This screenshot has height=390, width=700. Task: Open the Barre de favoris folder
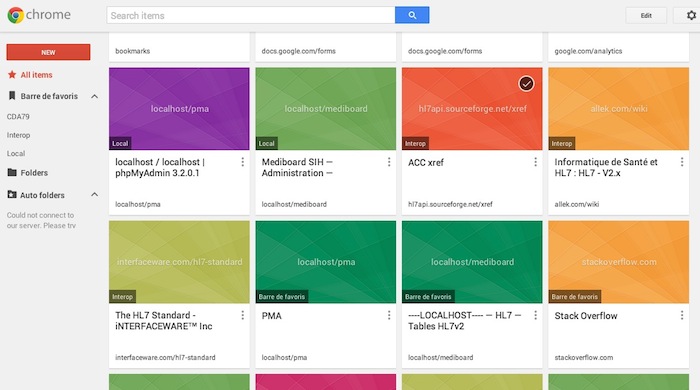[49, 96]
